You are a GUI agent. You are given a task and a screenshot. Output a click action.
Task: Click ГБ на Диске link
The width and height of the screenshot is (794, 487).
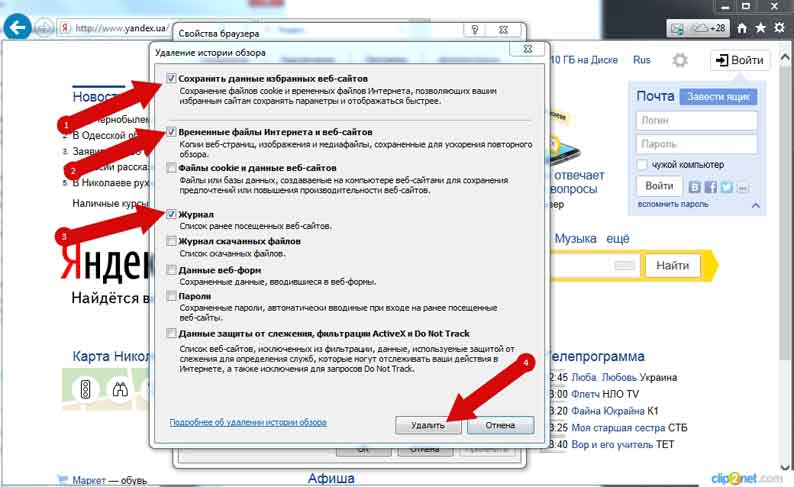pos(584,60)
